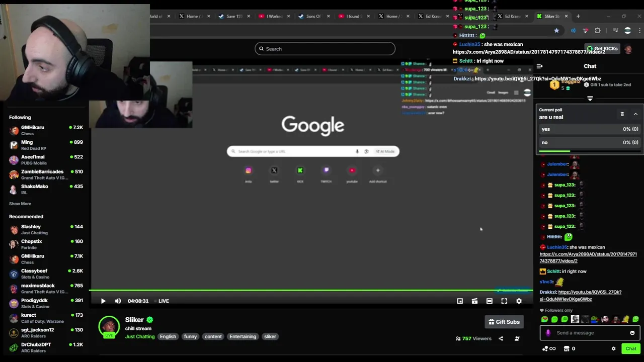Vote no in the poll
Screen dimensions: 644x362
(x=590, y=142)
